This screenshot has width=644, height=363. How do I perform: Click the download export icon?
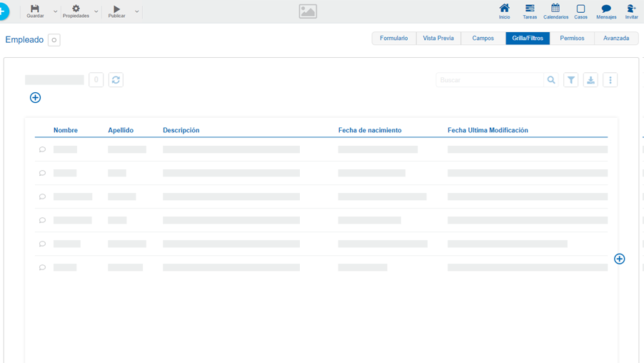[x=590, y=80]
